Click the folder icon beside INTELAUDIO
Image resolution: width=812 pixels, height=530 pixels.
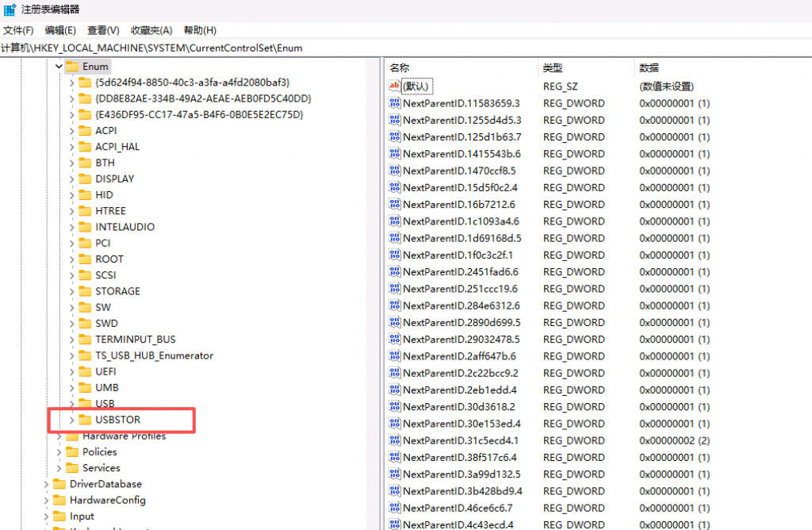point(85,227)
